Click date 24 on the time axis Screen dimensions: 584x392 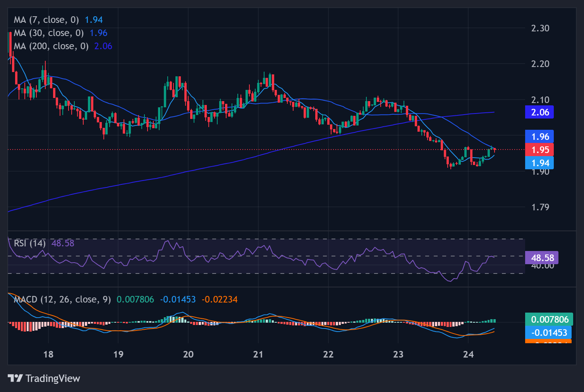pos(468,354)
